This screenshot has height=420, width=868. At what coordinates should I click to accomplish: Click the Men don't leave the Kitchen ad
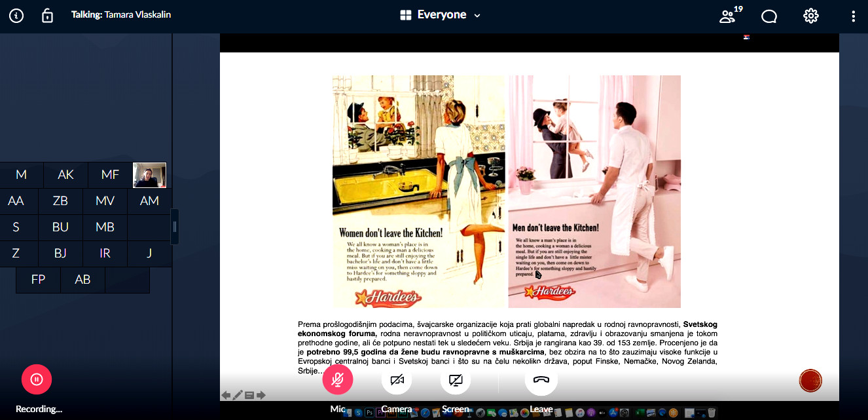[594, 191]
